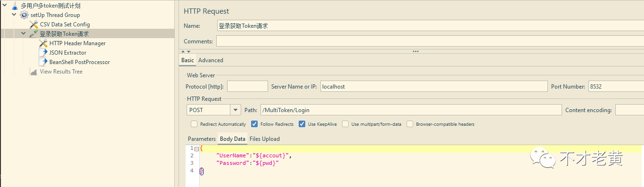Select HTTP Header Manager in tree

77,43
